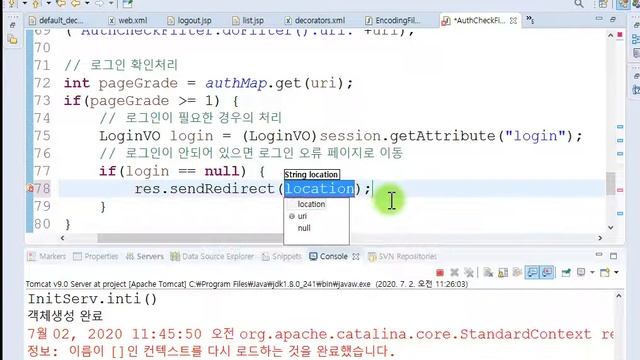Terminate the Tomcat server with red stop icon
The height and width of the screenshot is (360, 640).
440,272
